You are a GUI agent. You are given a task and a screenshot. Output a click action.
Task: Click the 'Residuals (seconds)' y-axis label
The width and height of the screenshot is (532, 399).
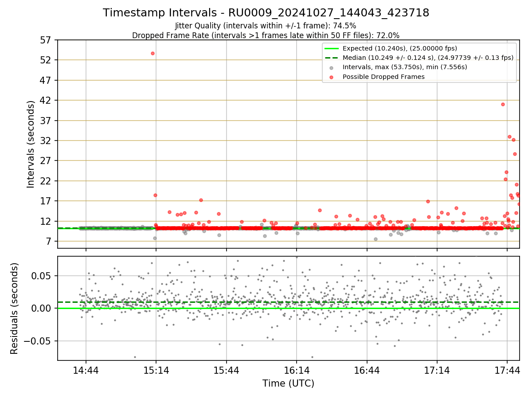tap(15, 308)
